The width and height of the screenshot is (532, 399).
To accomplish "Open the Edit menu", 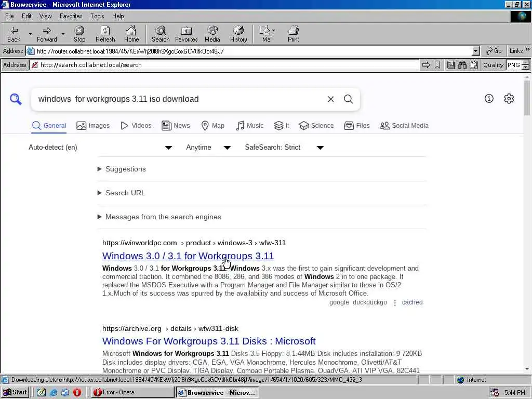I will (26, 16).
